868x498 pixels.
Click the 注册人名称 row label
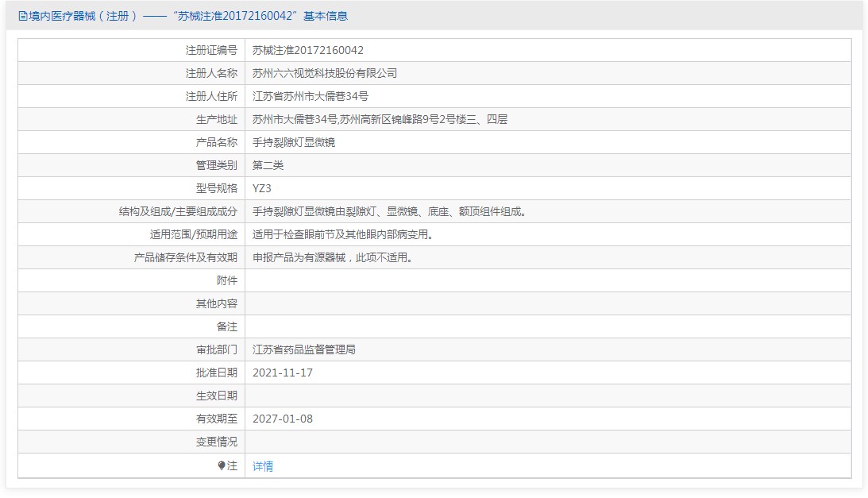coord(211,73)
